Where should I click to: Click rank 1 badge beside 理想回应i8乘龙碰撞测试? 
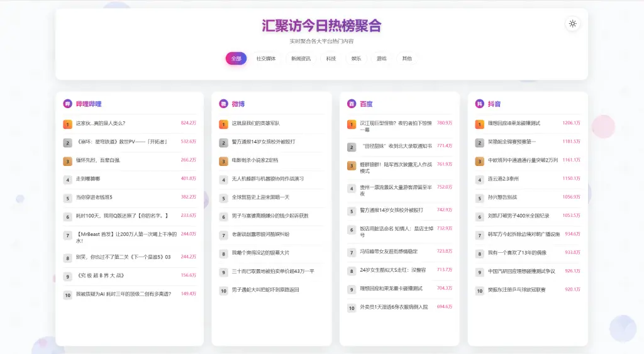(x=480, y=124)
